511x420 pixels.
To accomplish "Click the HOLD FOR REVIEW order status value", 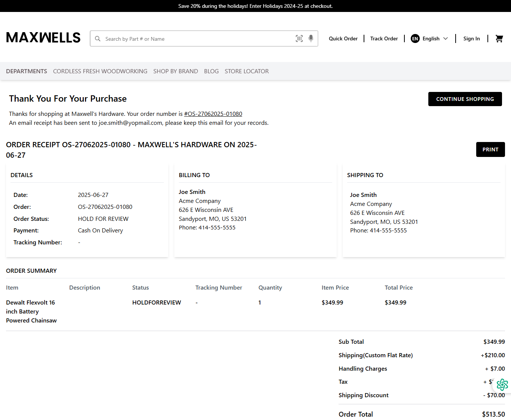I will pyautogui.click(x=103, y=219).
